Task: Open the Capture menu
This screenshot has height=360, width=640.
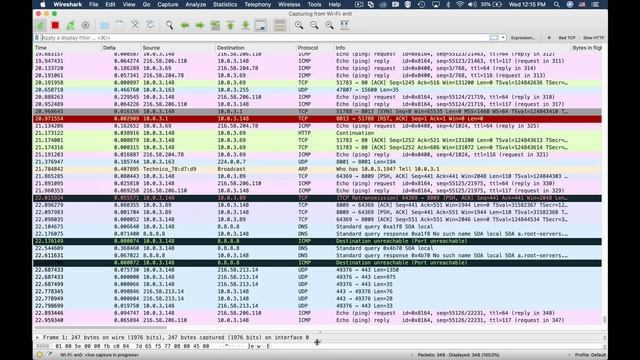Action: click(168, 4)
